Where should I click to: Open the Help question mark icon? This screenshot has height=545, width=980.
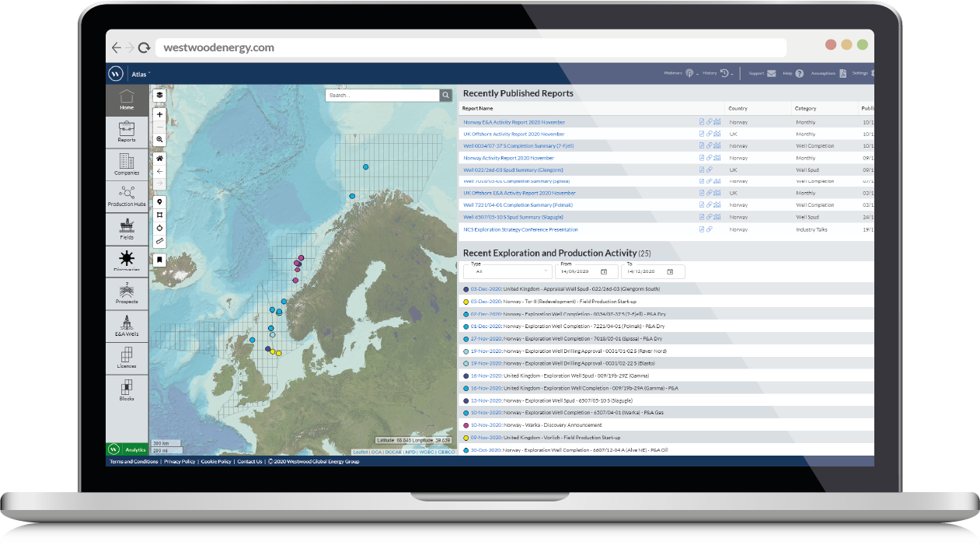click(x=799, y=72)
